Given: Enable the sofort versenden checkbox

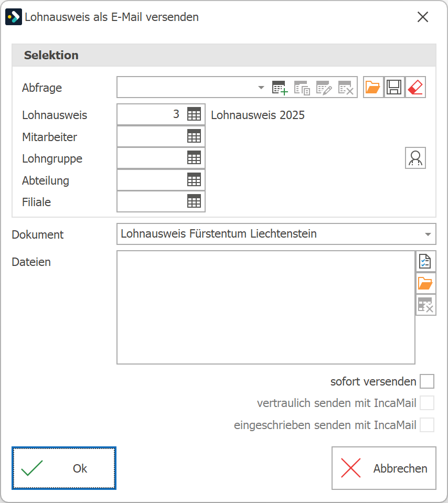Looking at the screenshot, I should (427, 381).
